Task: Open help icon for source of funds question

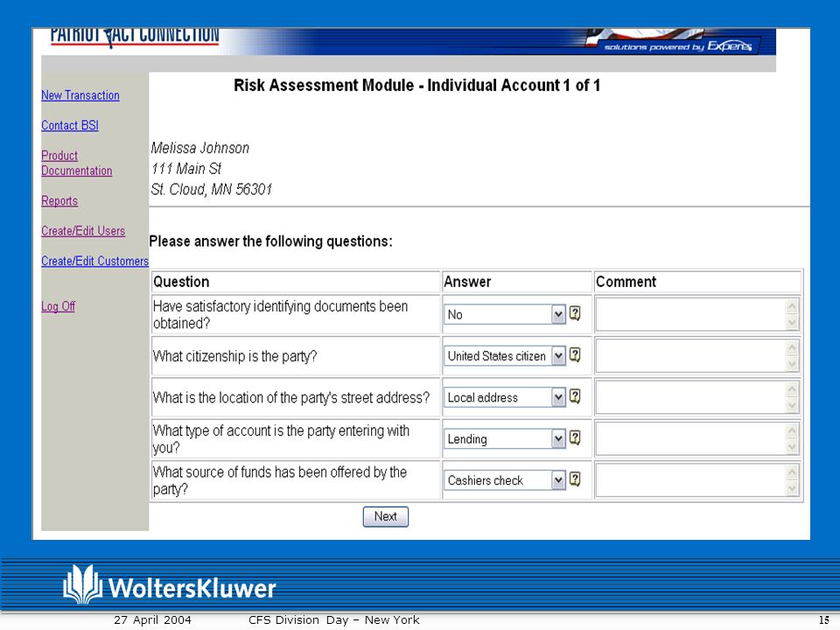Action: click(x=575, y=479)
